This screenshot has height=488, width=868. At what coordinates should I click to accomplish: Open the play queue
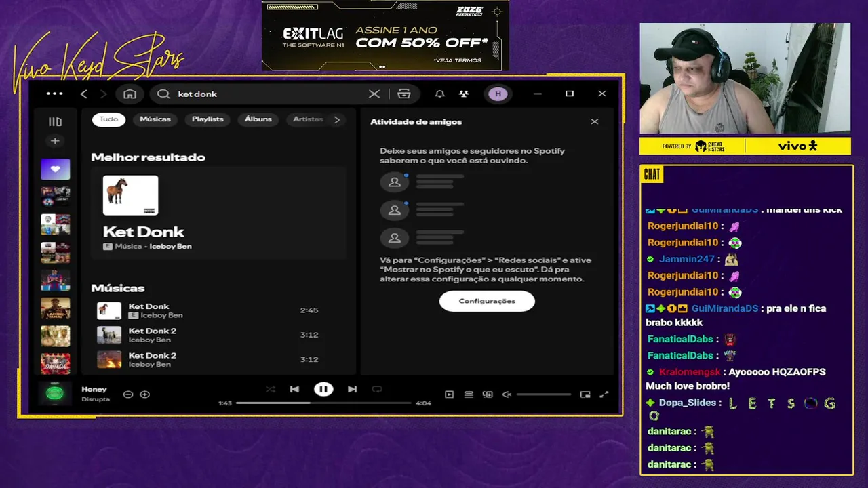(469, 394)
